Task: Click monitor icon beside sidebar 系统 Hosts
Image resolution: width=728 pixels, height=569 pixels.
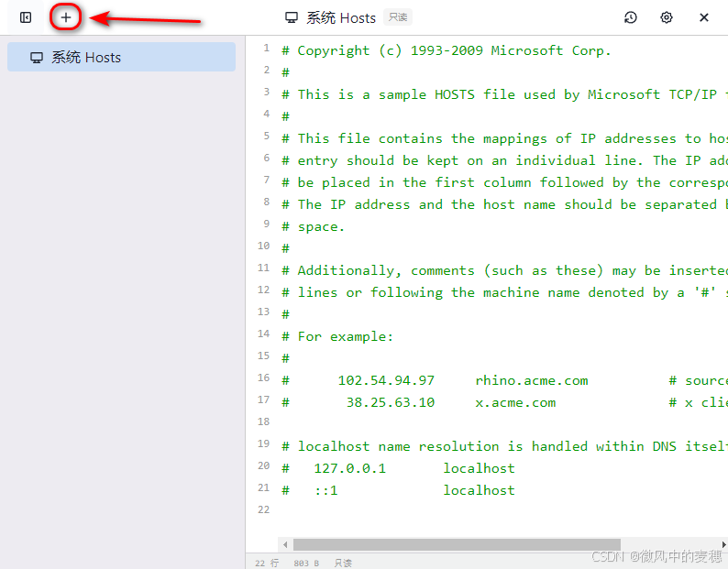Action: (x=37, y=58)
